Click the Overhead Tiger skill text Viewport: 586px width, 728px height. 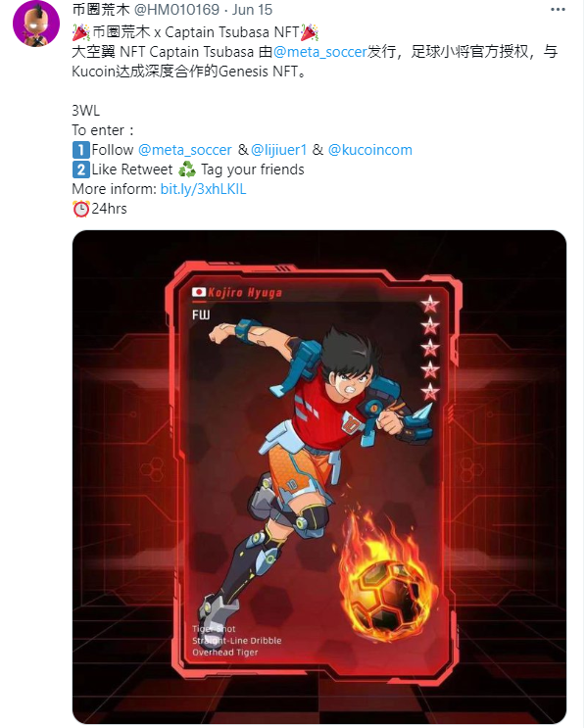(x=225, y=653)
